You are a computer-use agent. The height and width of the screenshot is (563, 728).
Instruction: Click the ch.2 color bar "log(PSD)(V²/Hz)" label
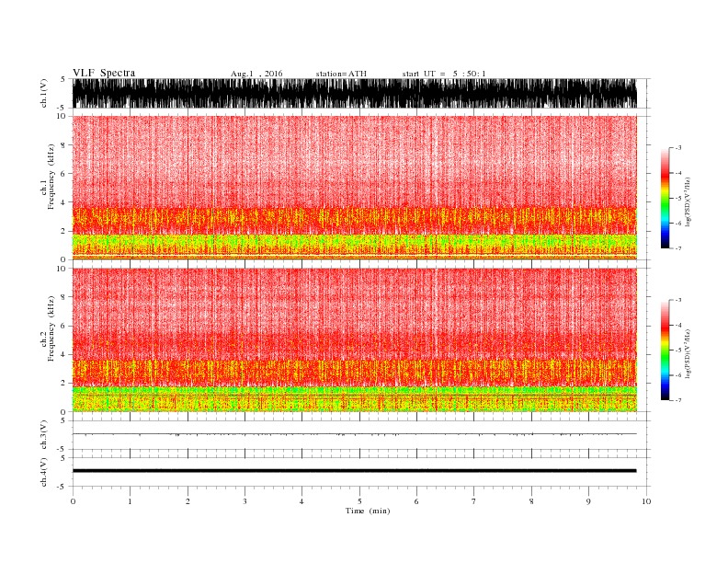pos(688,352)
